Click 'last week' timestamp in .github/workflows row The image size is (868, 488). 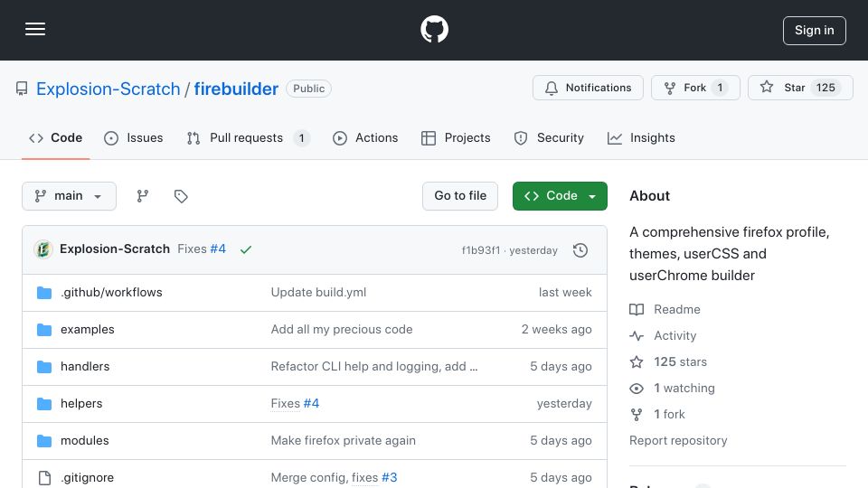coord(565,292)
